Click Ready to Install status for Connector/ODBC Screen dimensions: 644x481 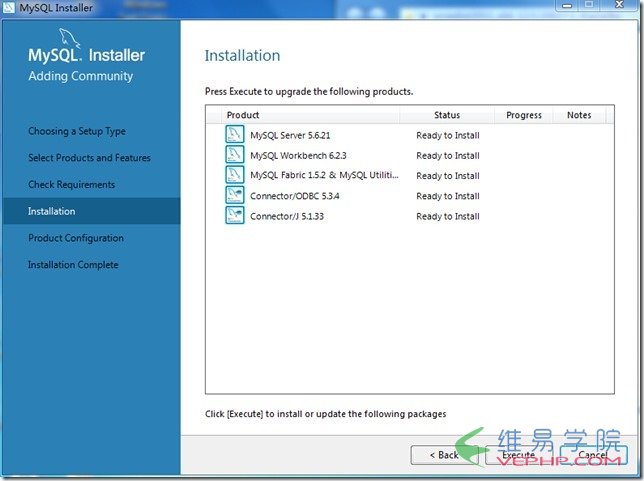[x=448, y=196]
